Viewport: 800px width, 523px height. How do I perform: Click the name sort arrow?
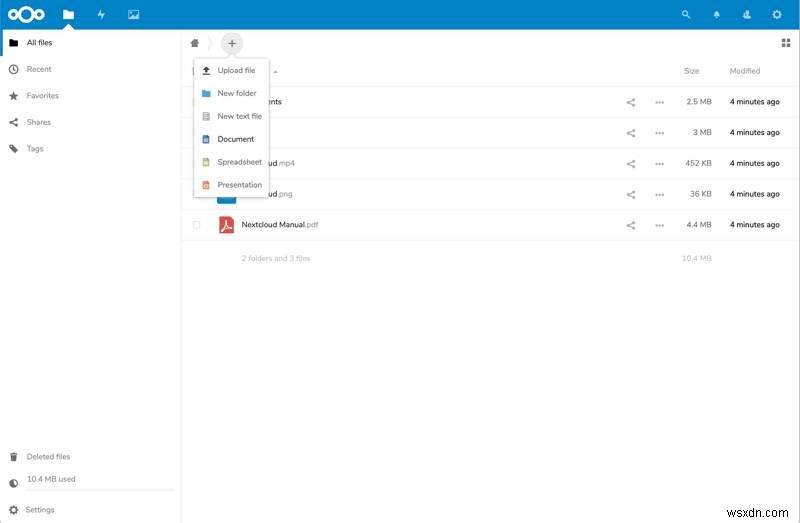point(276,72)
